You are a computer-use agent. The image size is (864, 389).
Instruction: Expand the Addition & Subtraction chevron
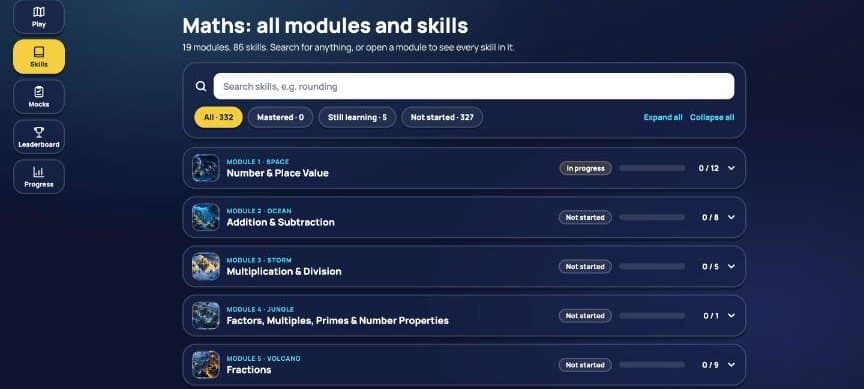pyautogui.click(x=731, y=217)
